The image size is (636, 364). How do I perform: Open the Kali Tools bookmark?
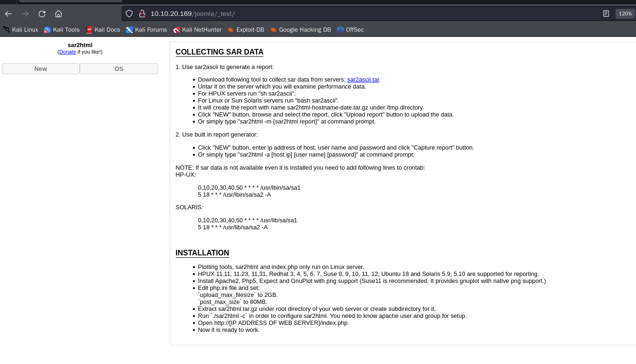click(62, 29)
